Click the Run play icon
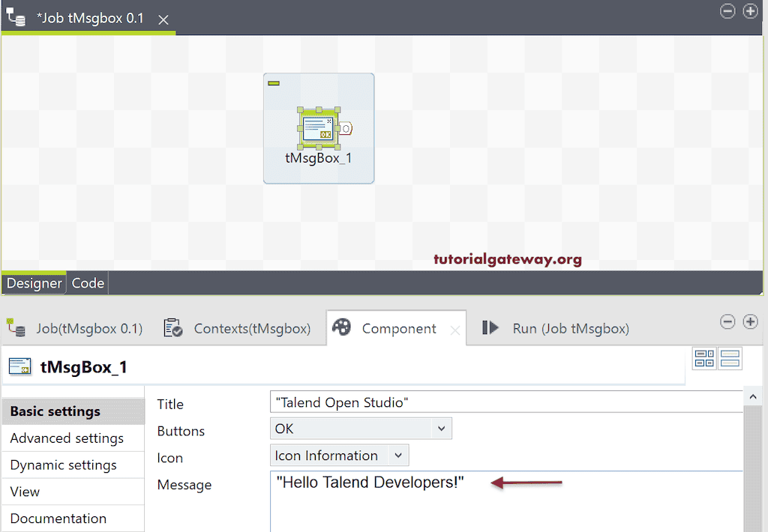The height and width of the screenshot is (532, 768). point(490,327)
